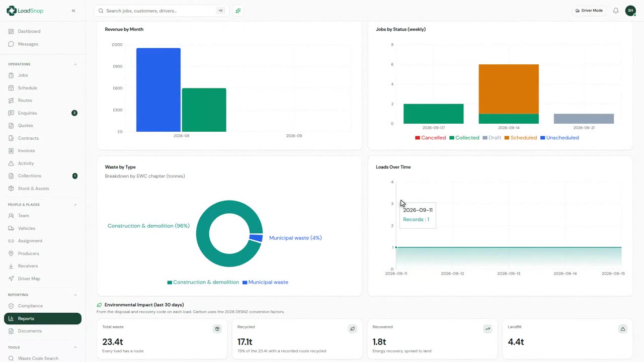Screen dimensions: 644x362
Task: Open Assignment page
Action: [43, 240]
